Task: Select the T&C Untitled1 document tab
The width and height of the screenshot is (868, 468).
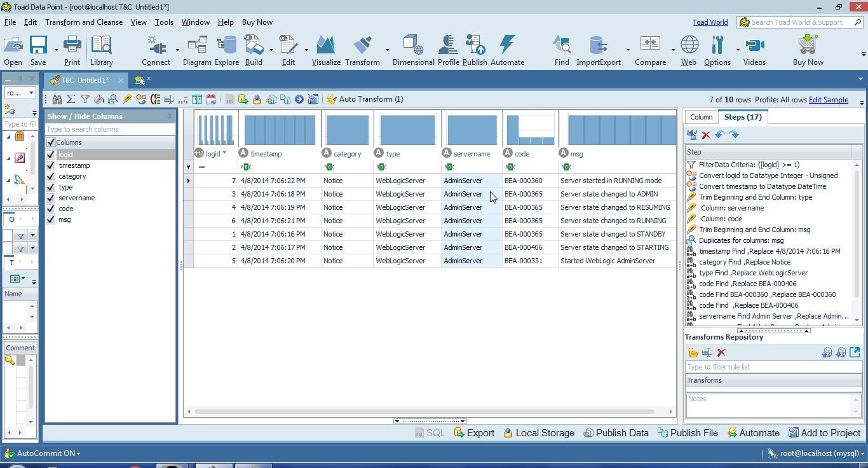Action: [x=85, y=80]
